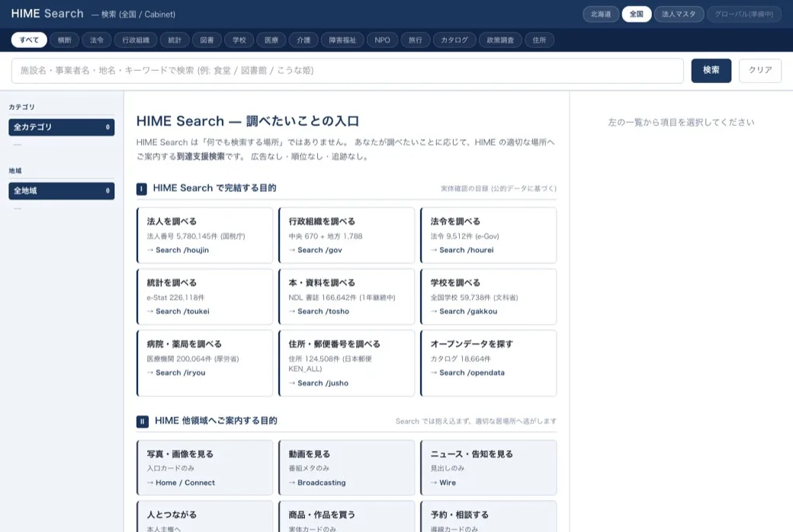Open the 統計を調べる card
This screenshot has height=532, width=793.
pyautogui.click(x=204, y=296)
